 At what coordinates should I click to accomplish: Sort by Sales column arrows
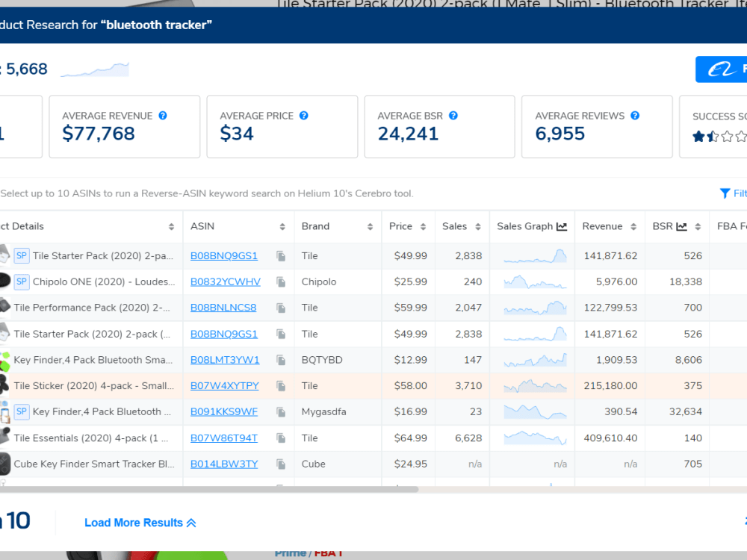tap(478, 227)
